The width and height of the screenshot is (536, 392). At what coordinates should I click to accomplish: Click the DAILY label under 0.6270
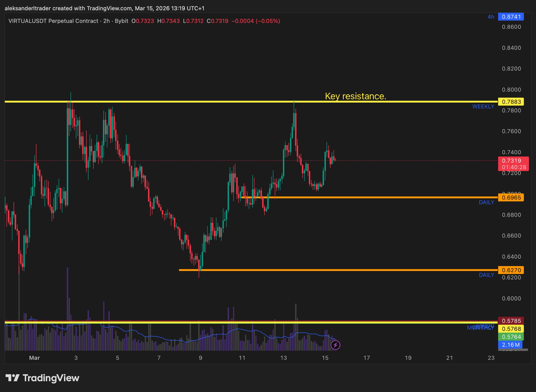pyautogui.click(x=486, y=275)
